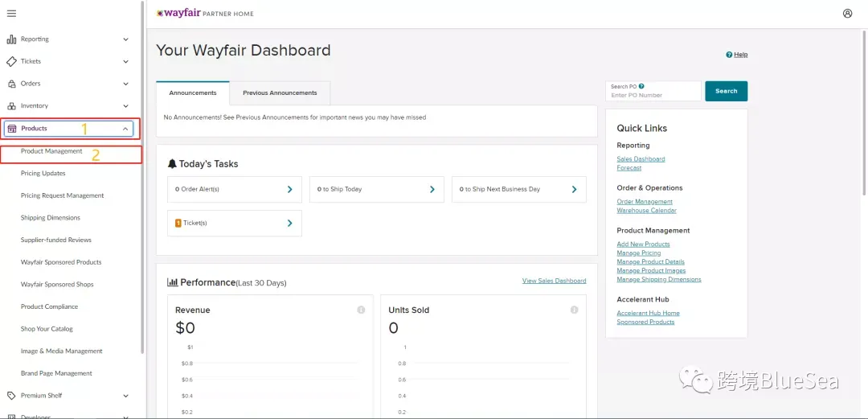Screen dimensions: 868x419
Task: Expand the Reporting menu chevron
Action: [125, 39]
